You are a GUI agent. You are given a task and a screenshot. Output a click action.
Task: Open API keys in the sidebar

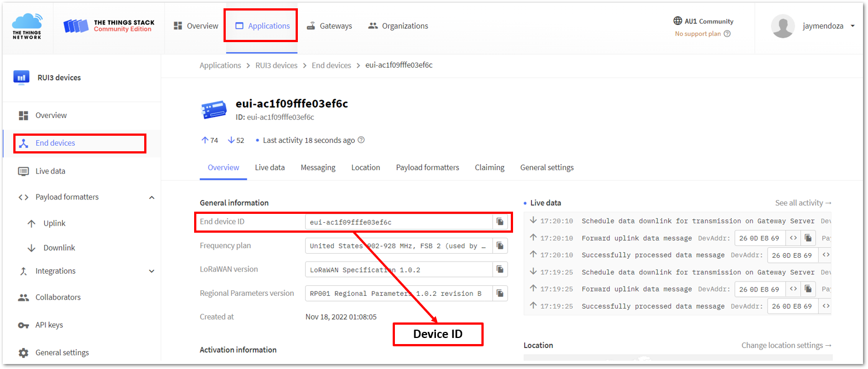(x=49, y=325)
